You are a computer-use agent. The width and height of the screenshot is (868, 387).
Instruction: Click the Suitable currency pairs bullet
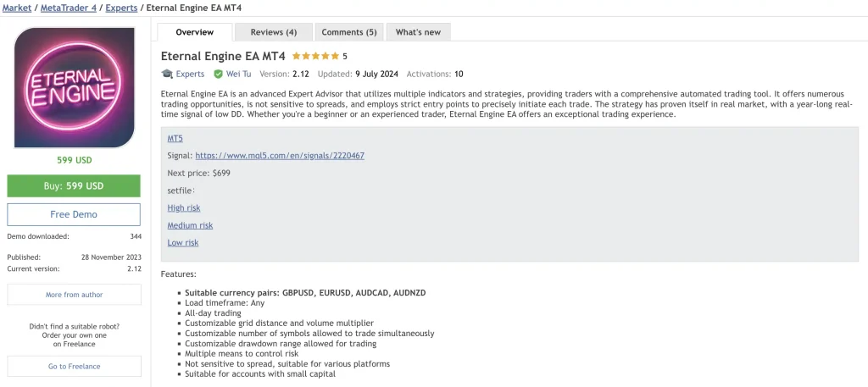click(305, 293)
